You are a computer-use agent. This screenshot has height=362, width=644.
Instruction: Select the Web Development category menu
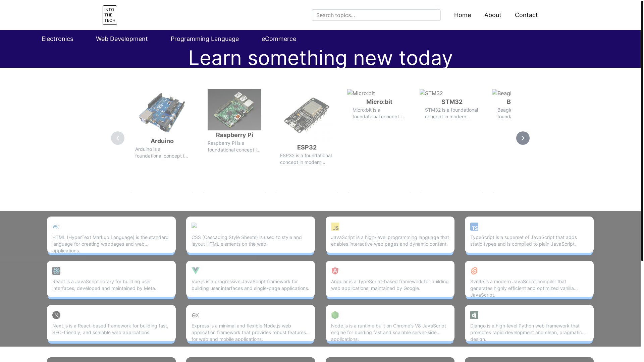[x=122, y=39]
